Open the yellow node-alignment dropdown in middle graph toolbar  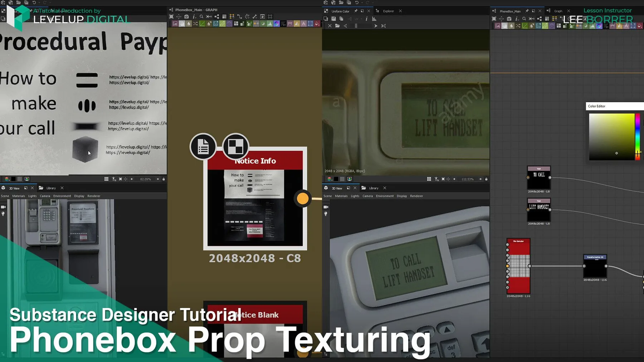232,16
